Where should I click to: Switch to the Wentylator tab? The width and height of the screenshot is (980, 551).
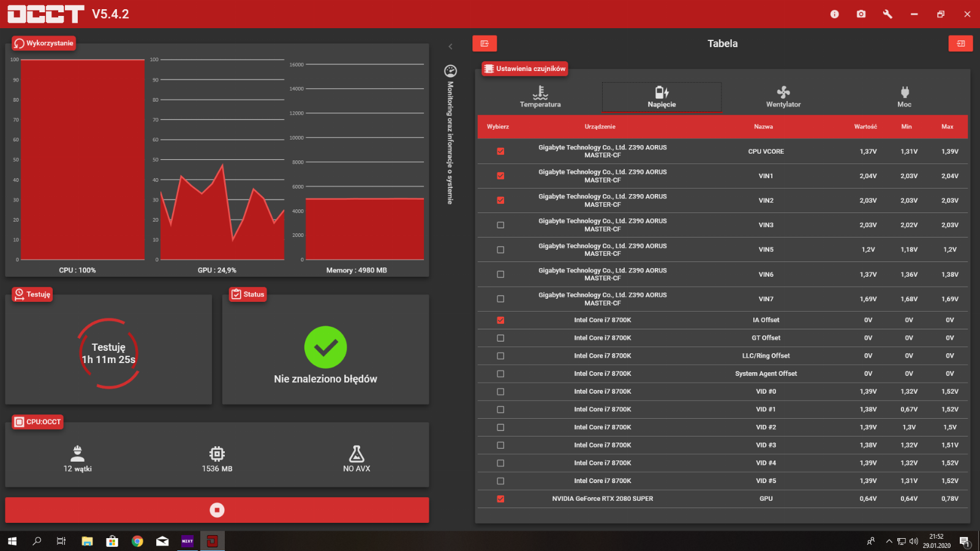(783, 97)
